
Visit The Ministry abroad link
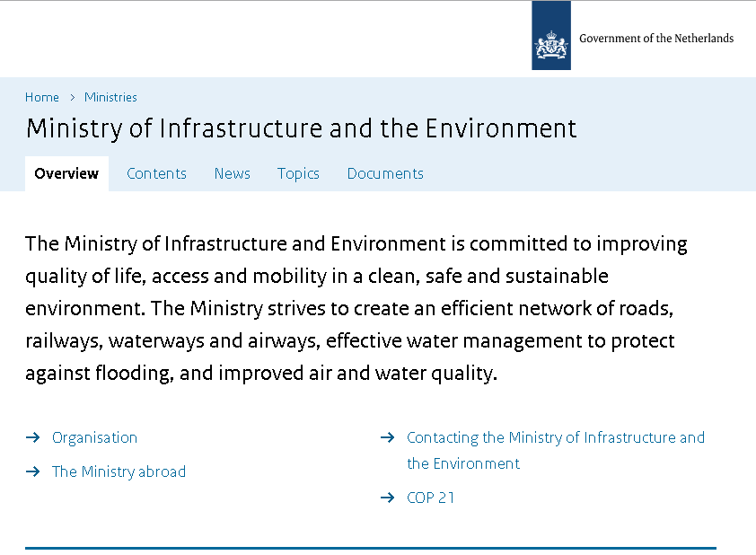(119, 471)
